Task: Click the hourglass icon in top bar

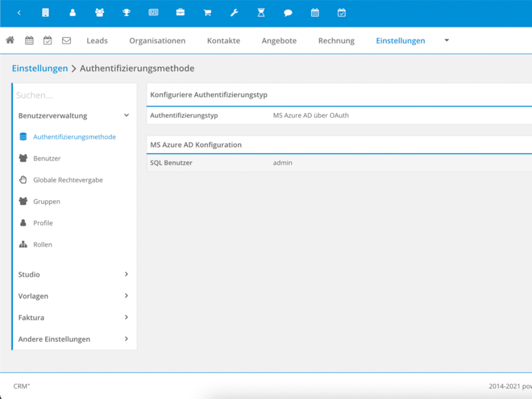Action: pos(261,13)
